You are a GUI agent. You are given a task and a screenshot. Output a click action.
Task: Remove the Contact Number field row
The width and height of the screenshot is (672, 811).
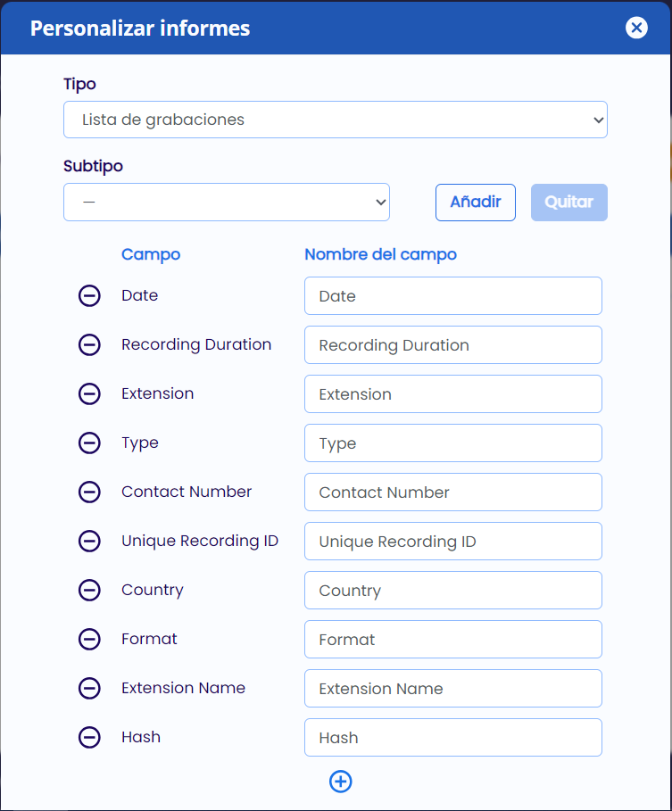(89, 492)
